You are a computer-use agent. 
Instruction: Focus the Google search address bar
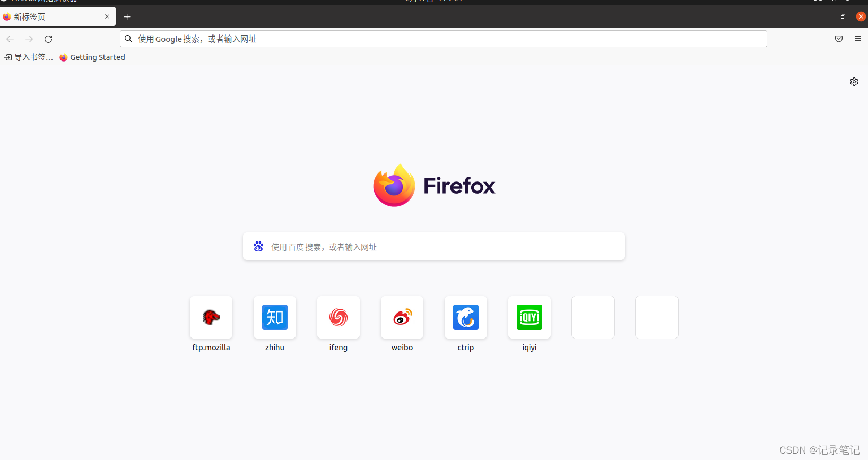pyautogui.click(x=443, y=39)
